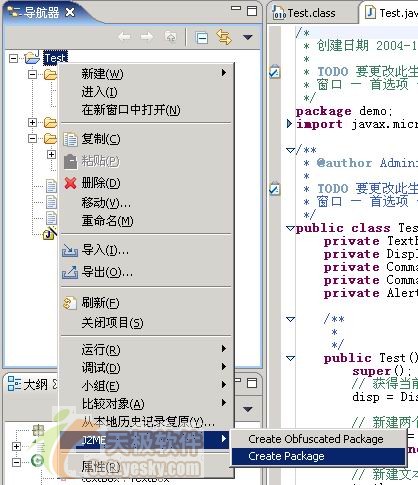Screen dimensions: 418x485
Task: Open 比较对象(A) submenu
Action: [146, 404]
